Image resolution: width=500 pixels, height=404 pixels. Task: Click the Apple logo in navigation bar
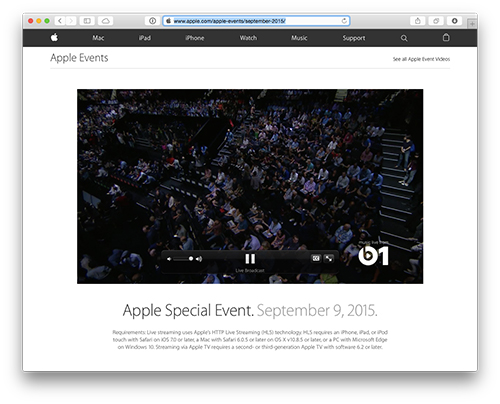pos(54,37)
